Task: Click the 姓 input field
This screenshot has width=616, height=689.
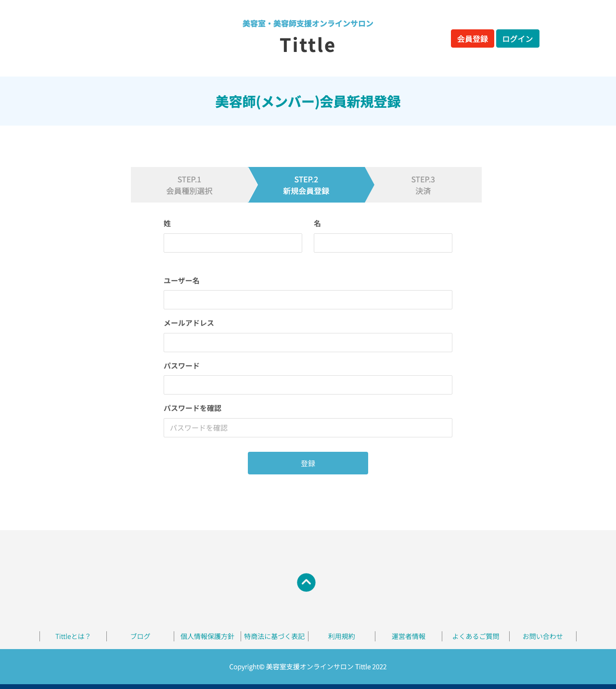Action: (x=232, y=243)
